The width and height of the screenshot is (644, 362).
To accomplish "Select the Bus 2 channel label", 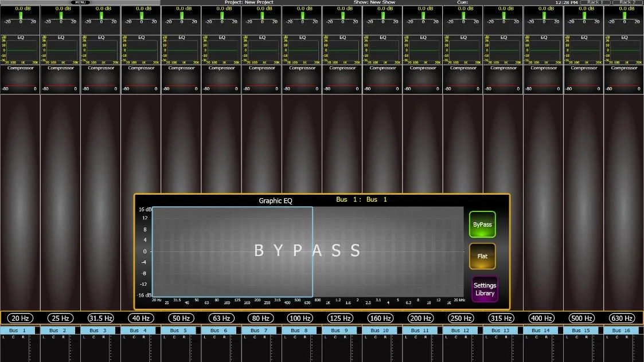I will 57,330.
